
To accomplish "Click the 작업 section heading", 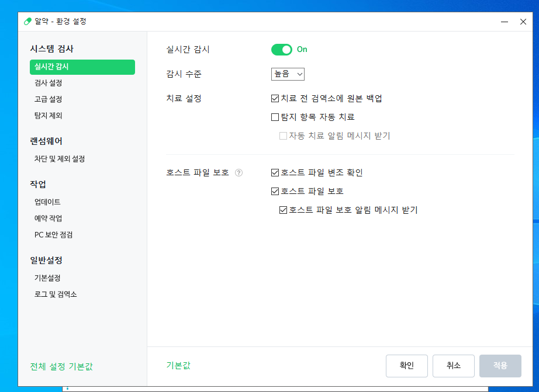I will coord(38,184).
